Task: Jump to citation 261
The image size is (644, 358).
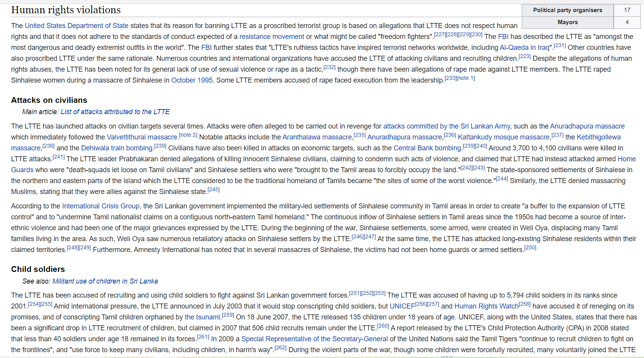Action: (x=203, y=337)
